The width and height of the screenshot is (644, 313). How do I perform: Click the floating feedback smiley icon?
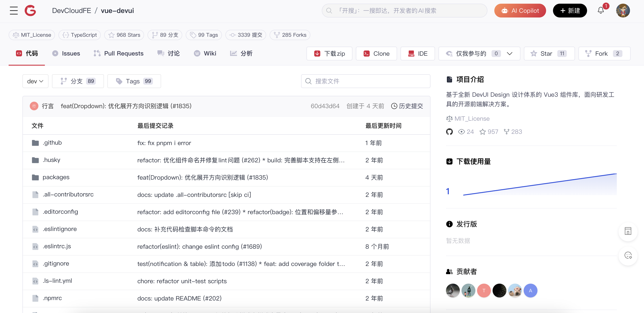tap(628, 255)
